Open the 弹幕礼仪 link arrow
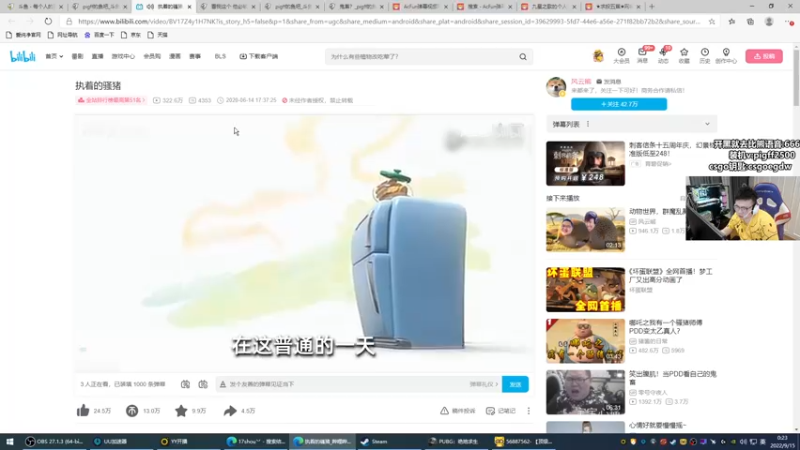The height and width of the screenshot is (450, 800). (483, 384)
